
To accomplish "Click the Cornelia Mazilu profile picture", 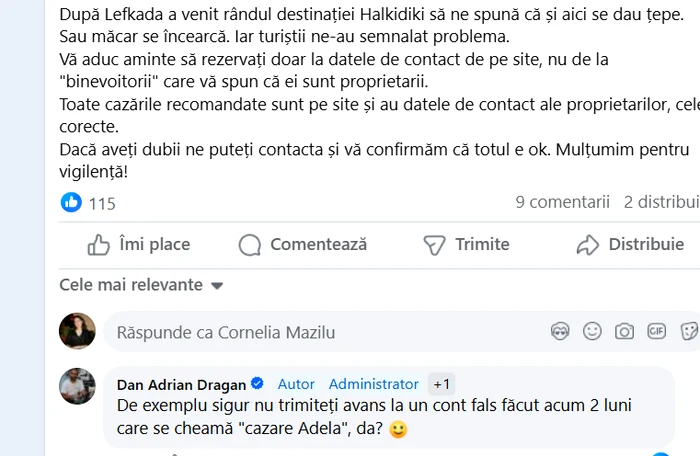I will click(x=77, y=331).
